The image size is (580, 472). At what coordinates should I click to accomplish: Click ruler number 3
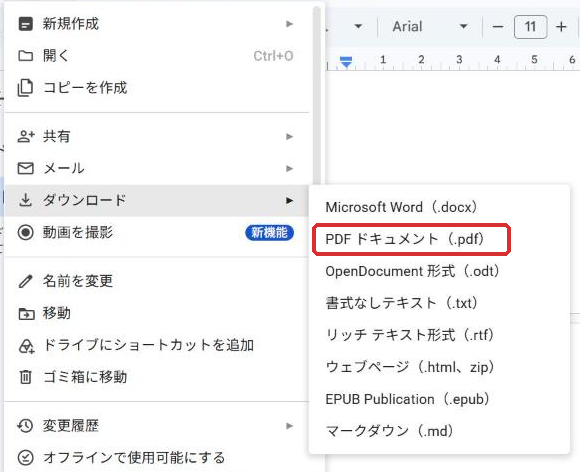click(x=459, y=60)
